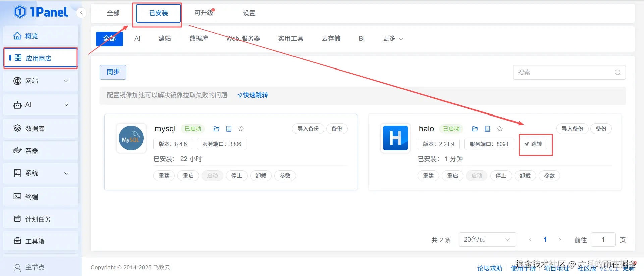644x276 pixels.
Task: Filter apps by 数据库 category
Action: pos(199,39)
